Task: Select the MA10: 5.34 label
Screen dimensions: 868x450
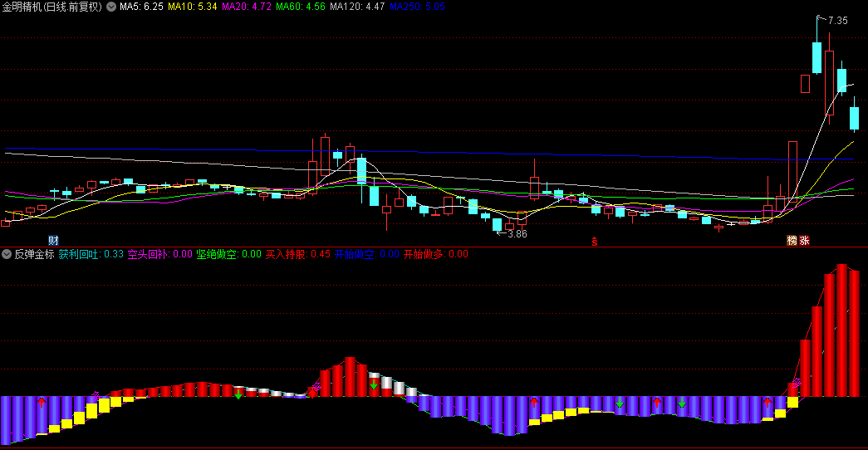Action: coord(193,7)
